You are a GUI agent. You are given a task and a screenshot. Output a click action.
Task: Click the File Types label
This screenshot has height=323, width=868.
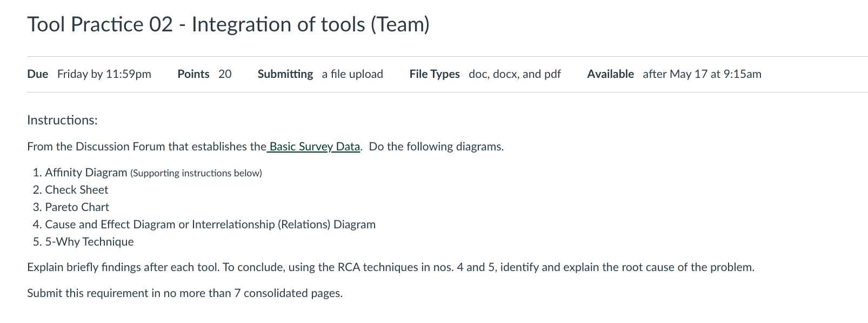435,74
